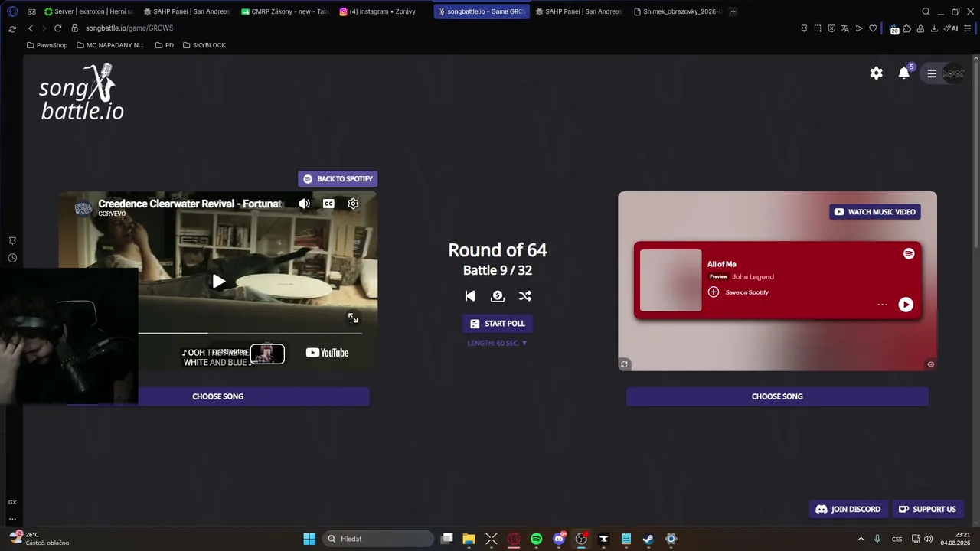Switch left song back to Spotify
The image size is (980, 551).
click(x=338, y=179)
